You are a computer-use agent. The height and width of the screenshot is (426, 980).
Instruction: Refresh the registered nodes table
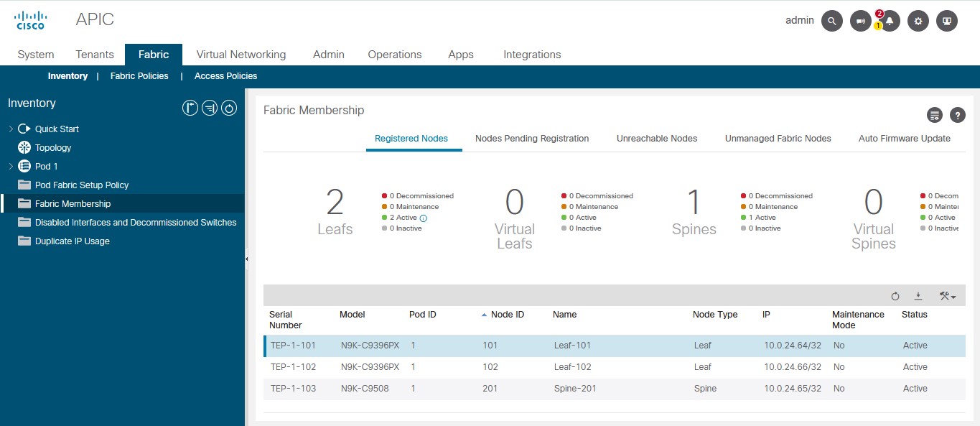tap(895, 296)
